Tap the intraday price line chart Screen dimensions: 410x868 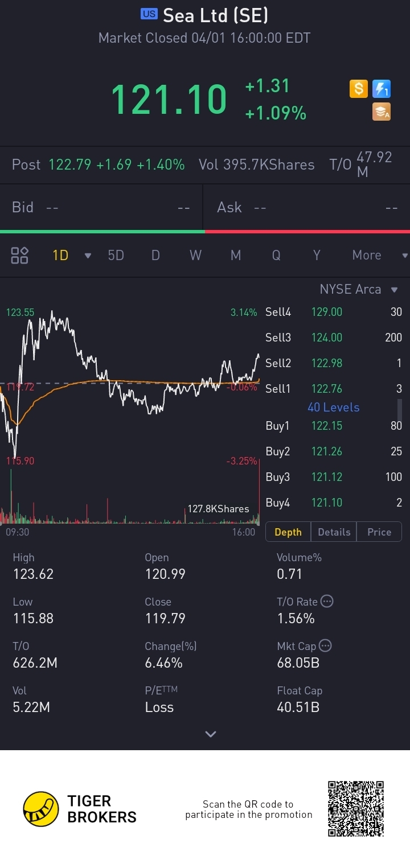pos(130,384)
